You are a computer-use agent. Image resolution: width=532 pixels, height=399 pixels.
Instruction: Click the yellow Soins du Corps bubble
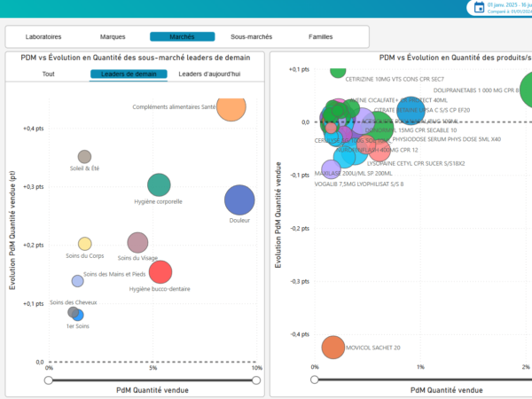click(x=85, y=244)
